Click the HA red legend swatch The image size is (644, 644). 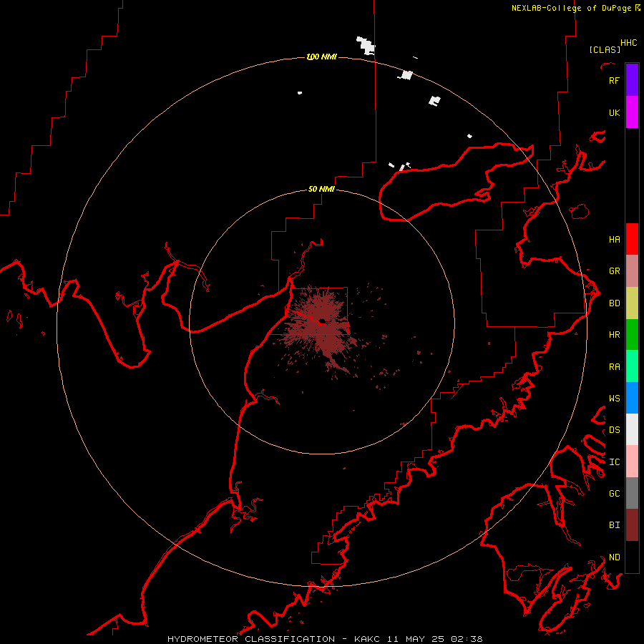point(632,239)
